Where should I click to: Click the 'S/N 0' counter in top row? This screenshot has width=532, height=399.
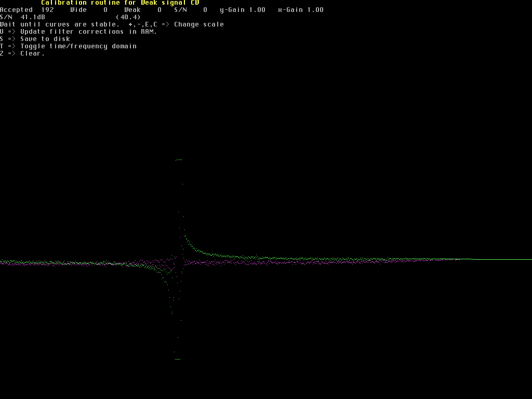(x=191, y=10)
